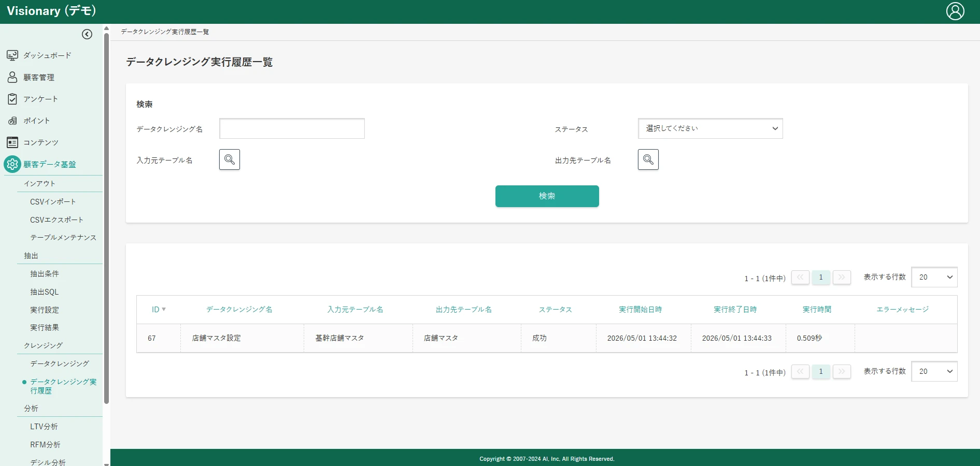980x466 pixels.
Task: Open bottom 表示する行数 dropdown
Action: (934, 371)
